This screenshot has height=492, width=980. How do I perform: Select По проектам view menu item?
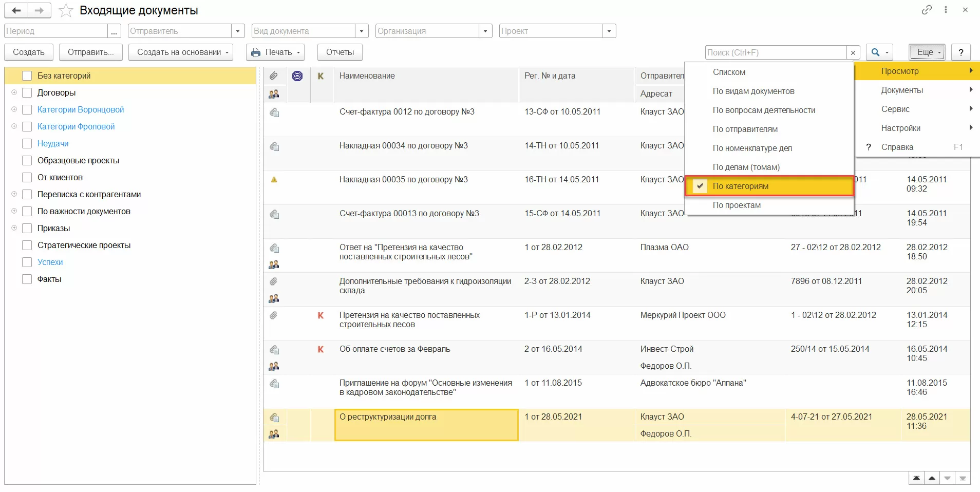coord(737,205)
